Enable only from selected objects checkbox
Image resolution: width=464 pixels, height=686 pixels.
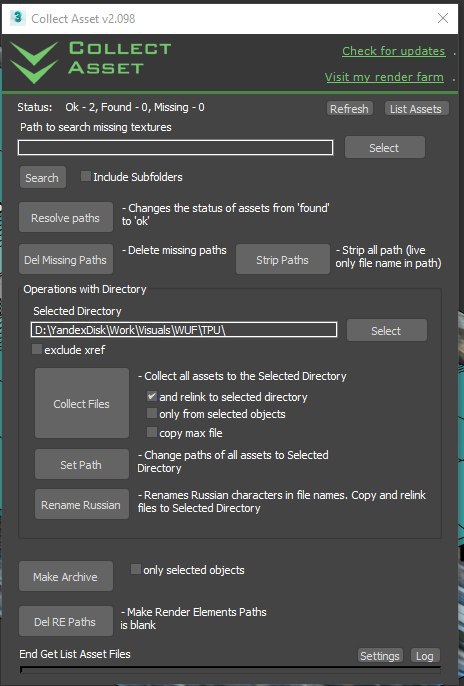coord(151,413)
